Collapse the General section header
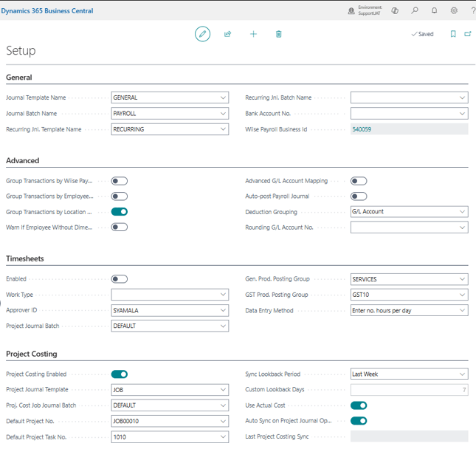 pyautogui.click(x=19, y=77)
